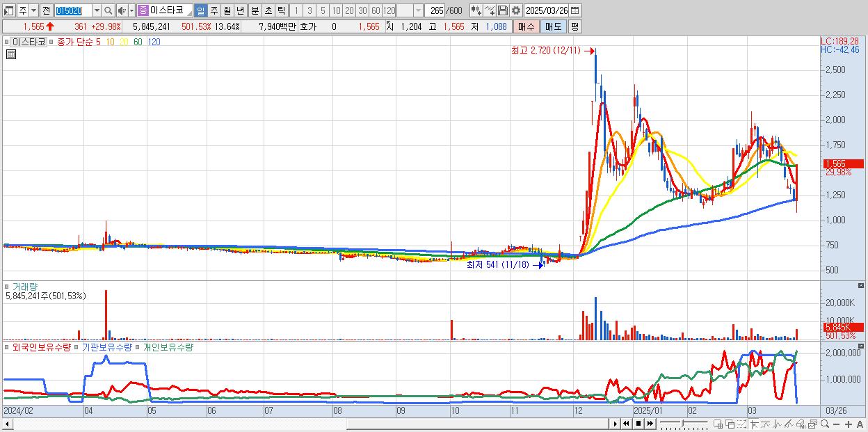Choose the 120 interval preset button
Viewport: 868px width, 432px height.
pyautogui.click(x=389, y=10)
